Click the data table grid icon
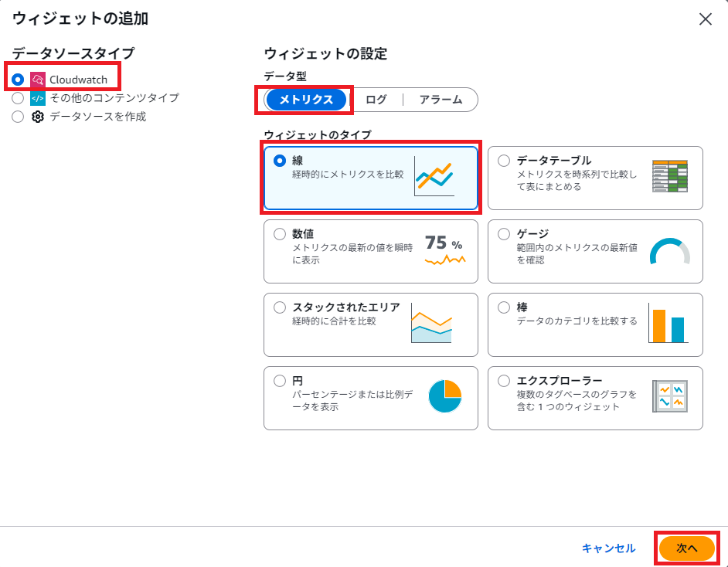Image resolution: width=728 pixels, height=567 pixels. (669, 177)
